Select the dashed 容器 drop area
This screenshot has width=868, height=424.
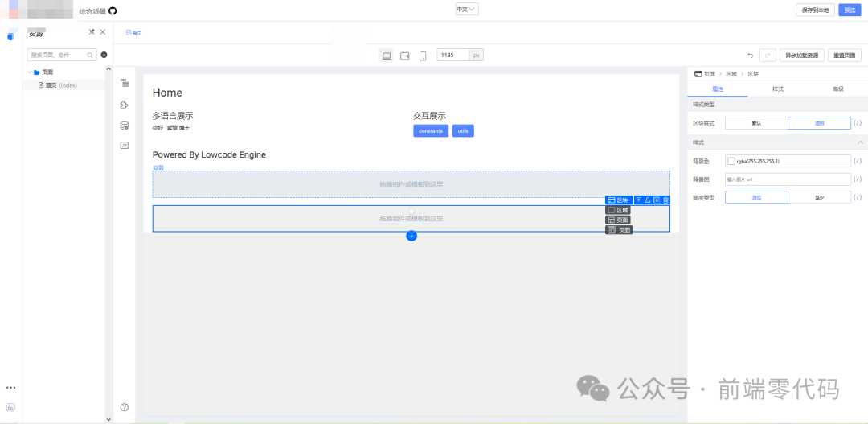(411, 184)
